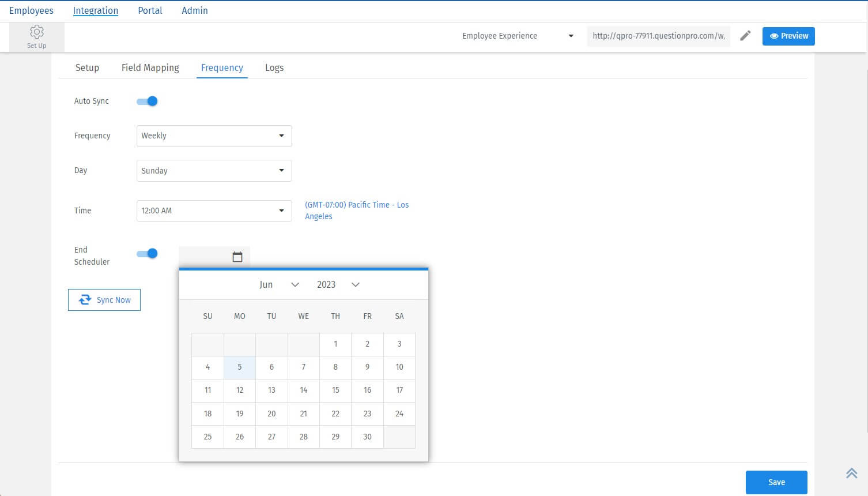The image size is (868, 496).
Task: Click the sync arrows icon in Sync Now
Action: [x=85, y=299]
